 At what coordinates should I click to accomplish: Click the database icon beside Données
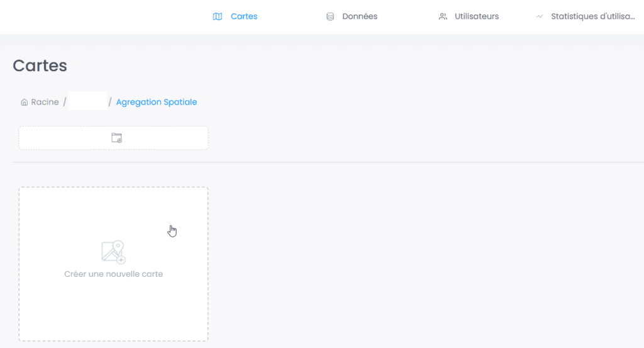pyautogui.click(x=330, y=16)
